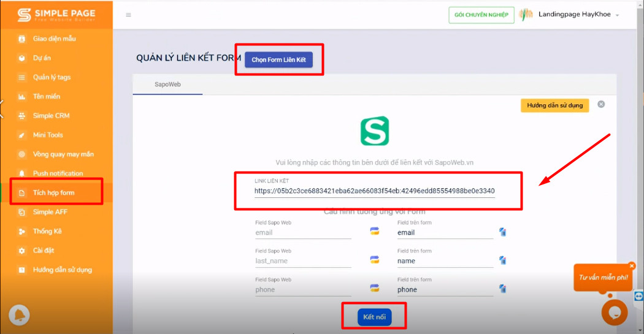Screen dimensions: 644x334
Task: Click the Field trên form phone input
Action: [x=445, y=290]
